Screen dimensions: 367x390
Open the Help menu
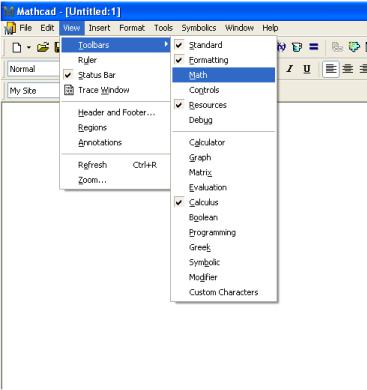(x=270, y=28)
